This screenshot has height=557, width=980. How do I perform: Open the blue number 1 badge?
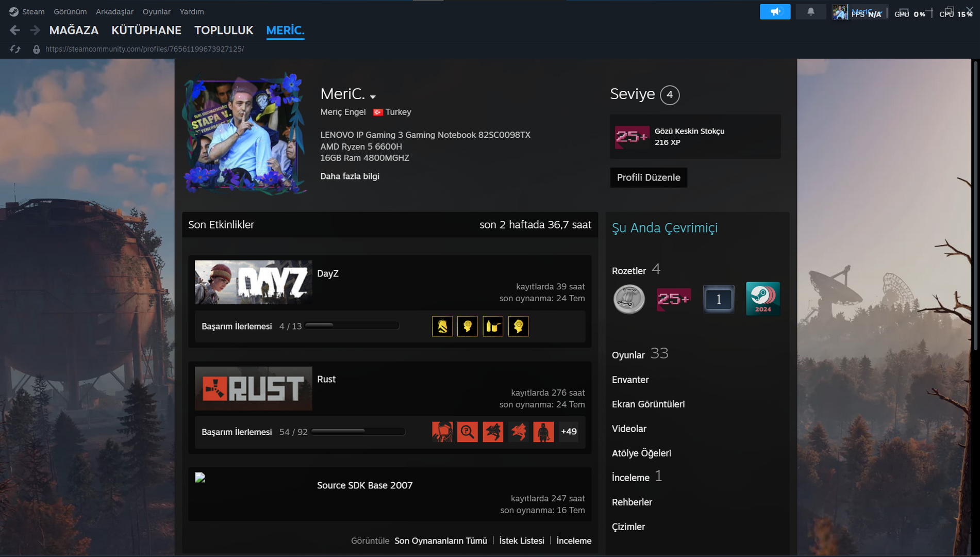point(719,299)
